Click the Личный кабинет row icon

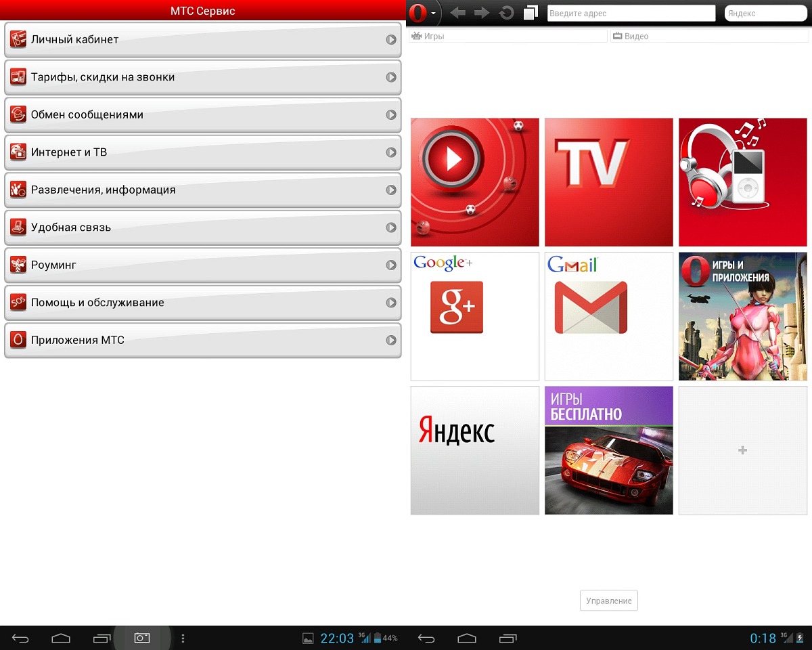18,40
